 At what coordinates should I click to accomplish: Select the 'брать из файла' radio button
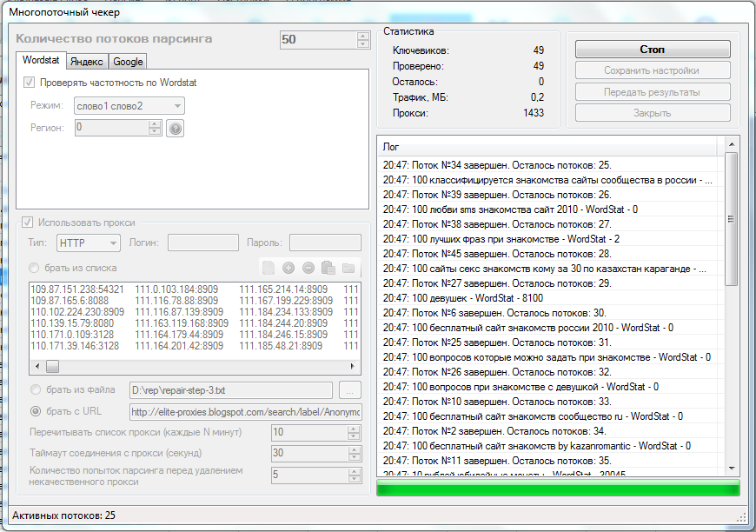tap(36, 390)
